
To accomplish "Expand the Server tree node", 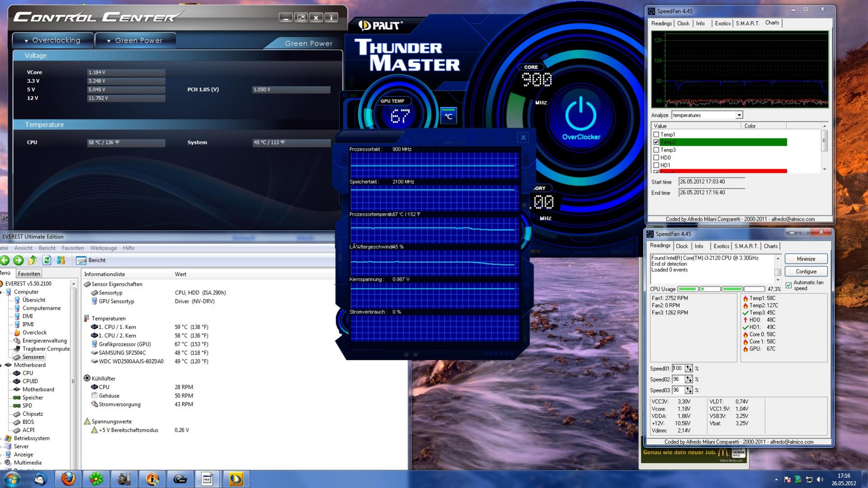I will coord(1,446).
